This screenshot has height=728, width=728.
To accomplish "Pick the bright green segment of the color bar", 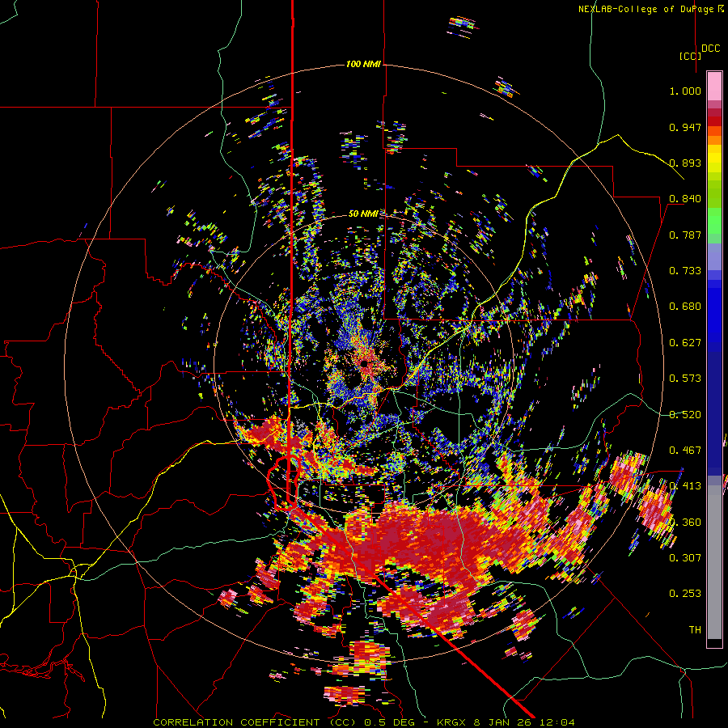I will click(714, 221).
